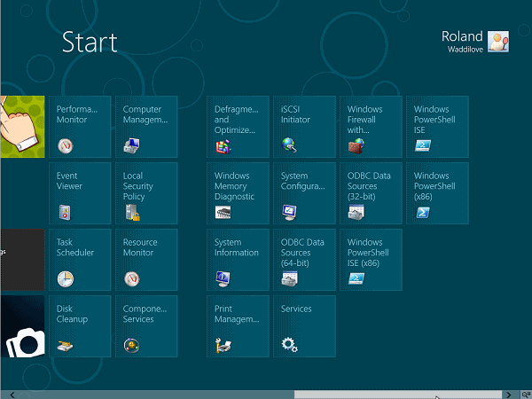Open the Component Services tile
This screenshot has height=399, width=532.
(146, 326)
